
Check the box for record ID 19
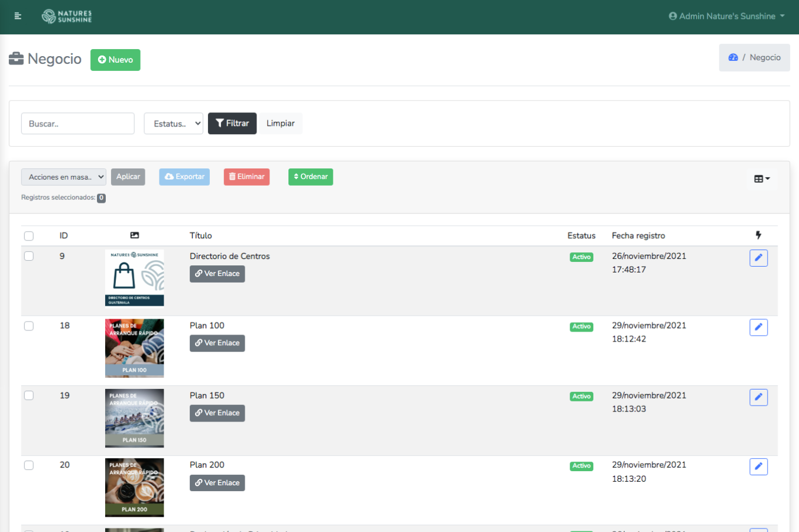pos(29,395)
